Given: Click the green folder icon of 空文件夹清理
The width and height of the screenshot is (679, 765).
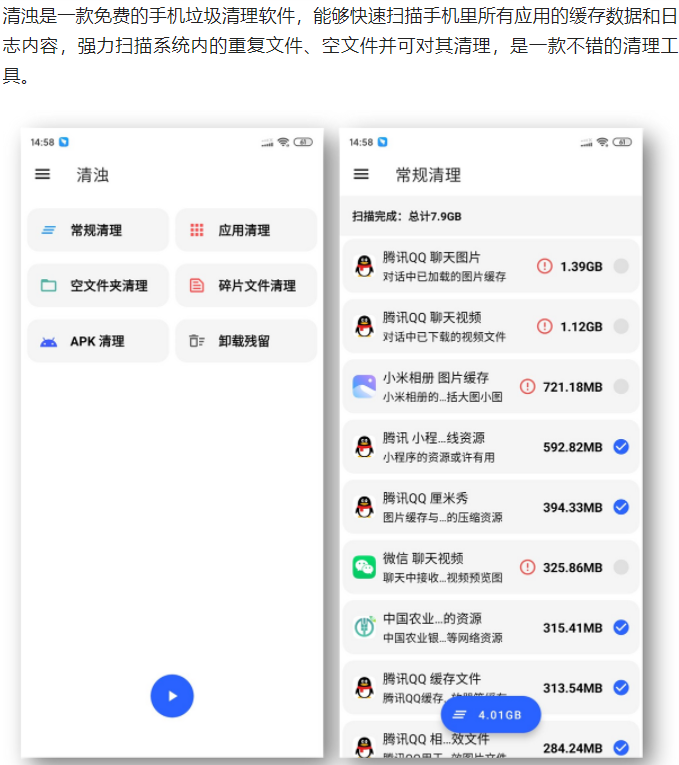Looking at the screenshot, I should [48, 285].
